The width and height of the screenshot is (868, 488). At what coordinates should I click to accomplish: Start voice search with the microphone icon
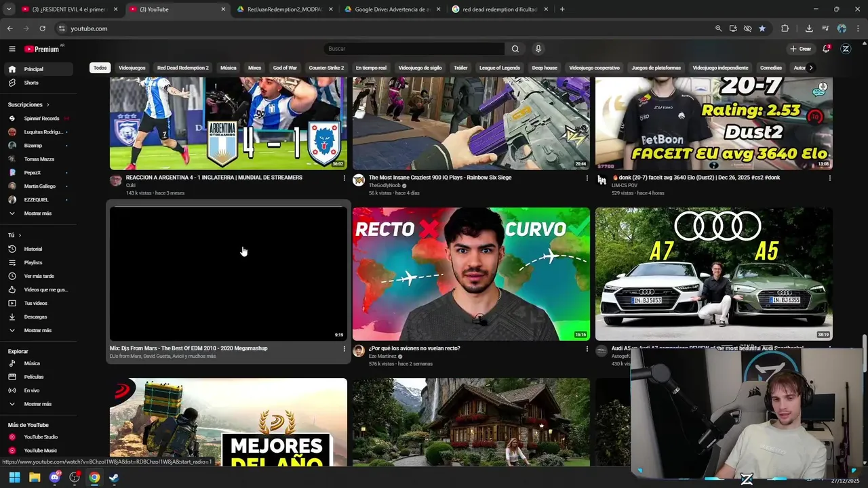pyautogui.click(x=538, y=49)
